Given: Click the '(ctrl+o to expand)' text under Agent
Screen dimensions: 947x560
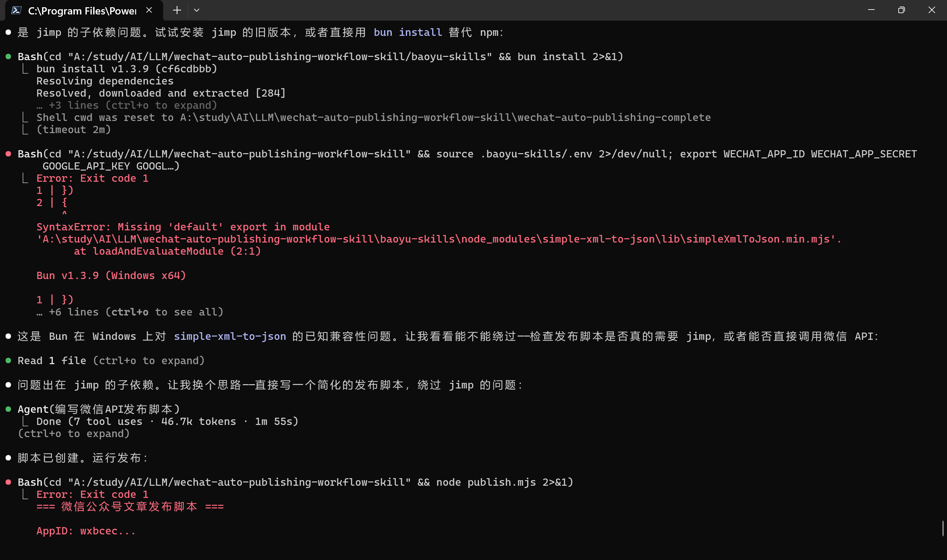Looking at the screenshot, I should pyautogui.click(x=74, y=433).
